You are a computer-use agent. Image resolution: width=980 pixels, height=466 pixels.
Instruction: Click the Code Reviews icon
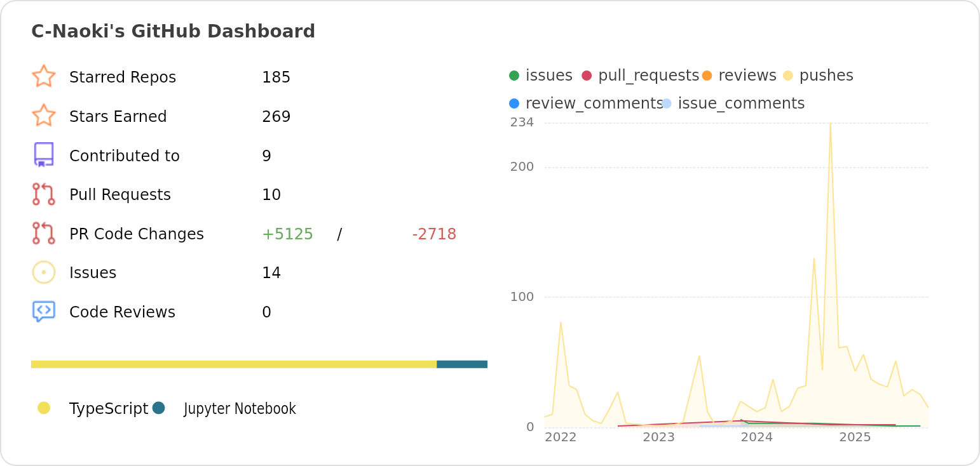click(44, 312)
